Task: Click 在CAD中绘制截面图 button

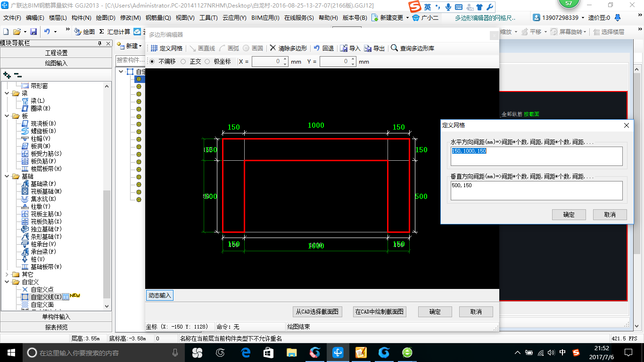Action: (380, 312)
